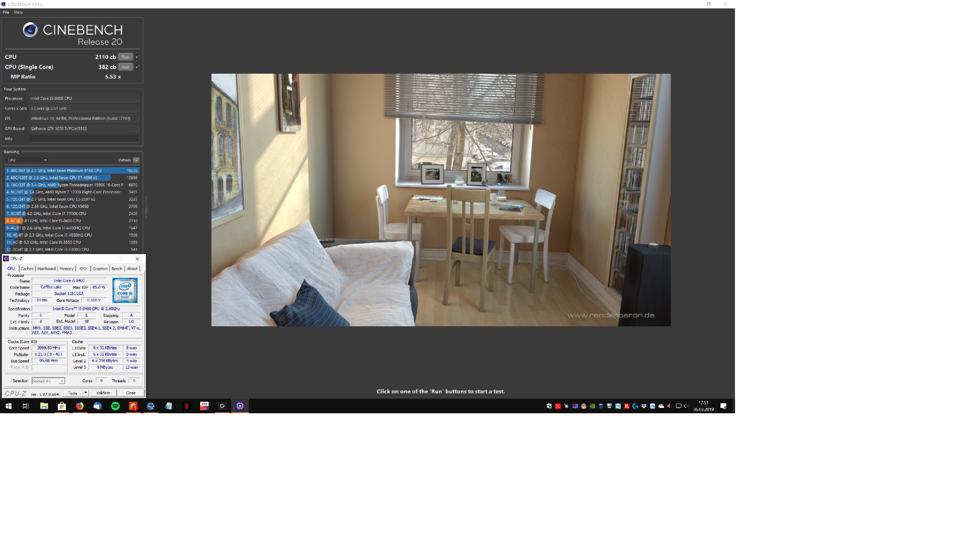Click the About tab in CPU-Z
The width and height of the screenshot is (980, 551).
132,269
